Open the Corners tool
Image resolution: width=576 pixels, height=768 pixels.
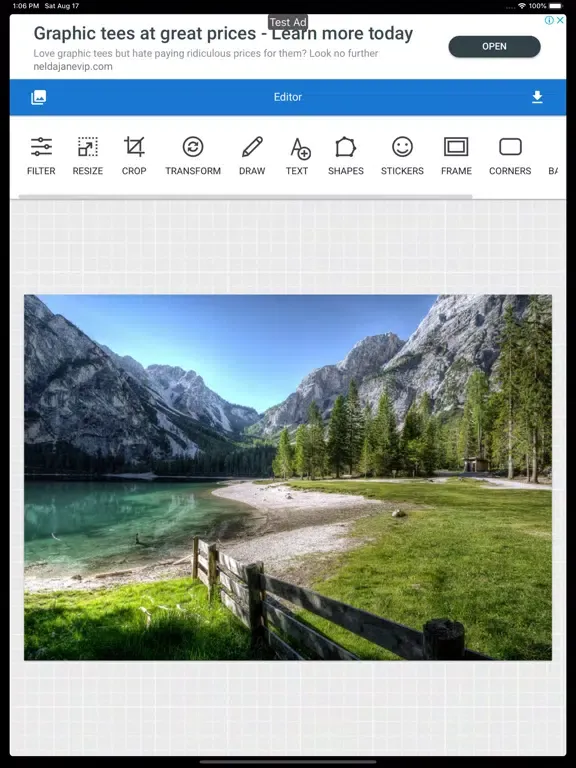(x=510, y=156)
